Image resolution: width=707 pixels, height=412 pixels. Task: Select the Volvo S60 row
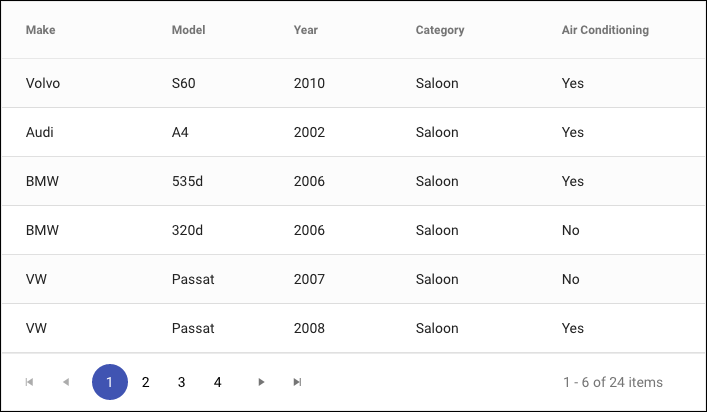coord(353,83)
